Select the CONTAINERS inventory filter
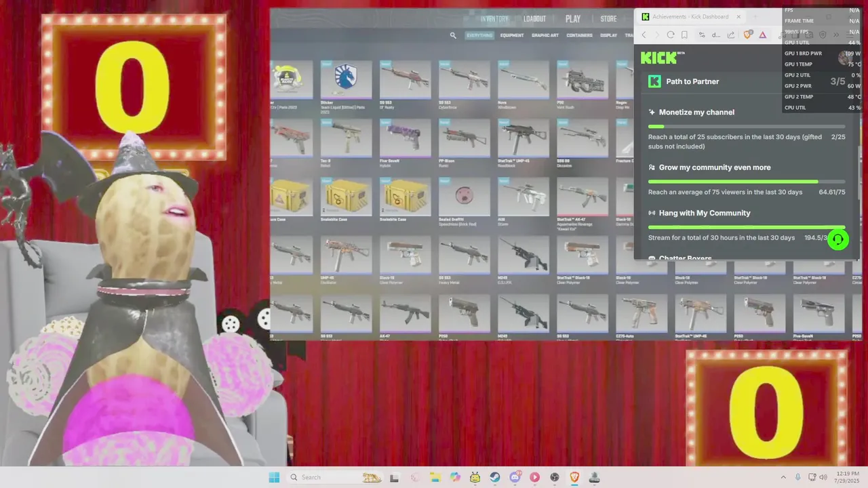This screenshot has height=488, width=868. [x=580, y=35]
